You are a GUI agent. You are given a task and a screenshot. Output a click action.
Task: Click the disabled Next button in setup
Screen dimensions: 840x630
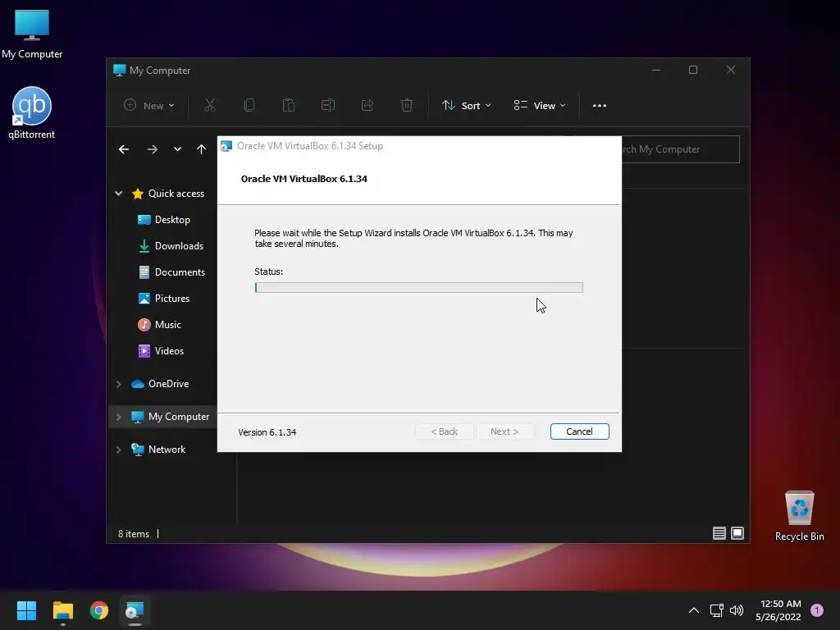tap(504, 431)
